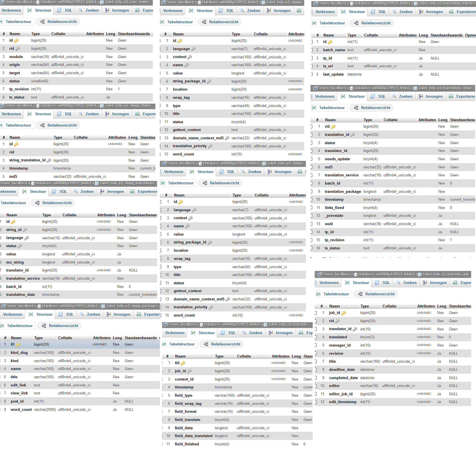Follow Database link in txbr_icl_string_packages breadcrumb

(70, 306)
